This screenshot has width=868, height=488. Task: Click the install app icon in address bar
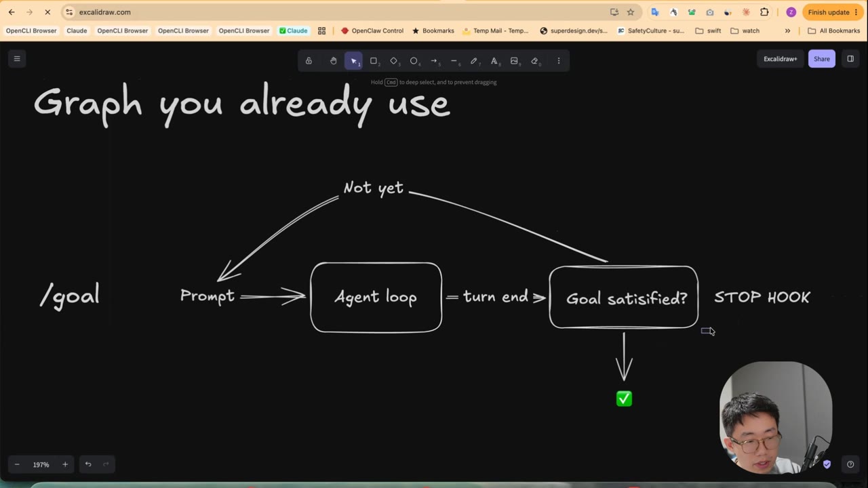click(614, 12)
